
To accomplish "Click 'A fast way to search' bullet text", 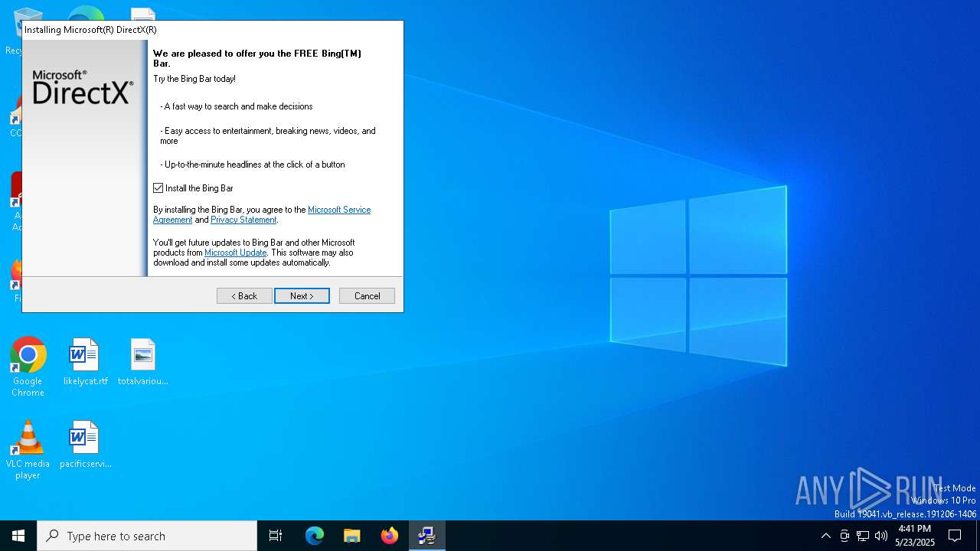I will pyautogui.click(x=237, y=106).
